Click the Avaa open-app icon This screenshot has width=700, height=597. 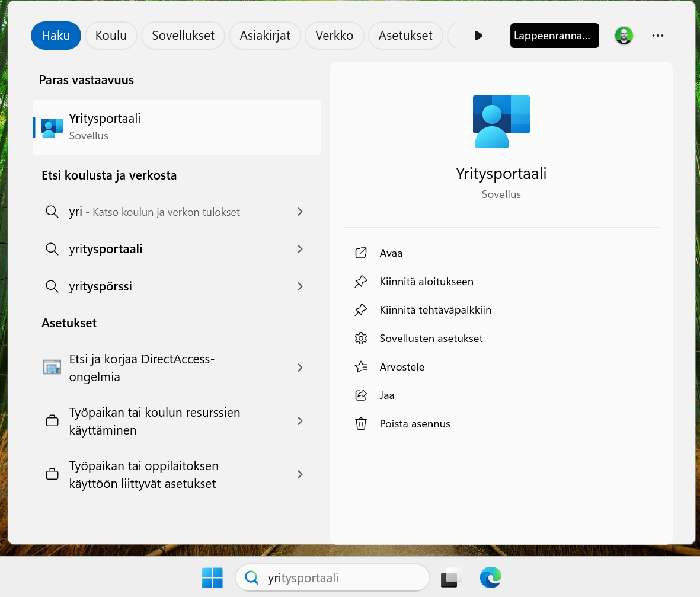(x=361, y=253)
